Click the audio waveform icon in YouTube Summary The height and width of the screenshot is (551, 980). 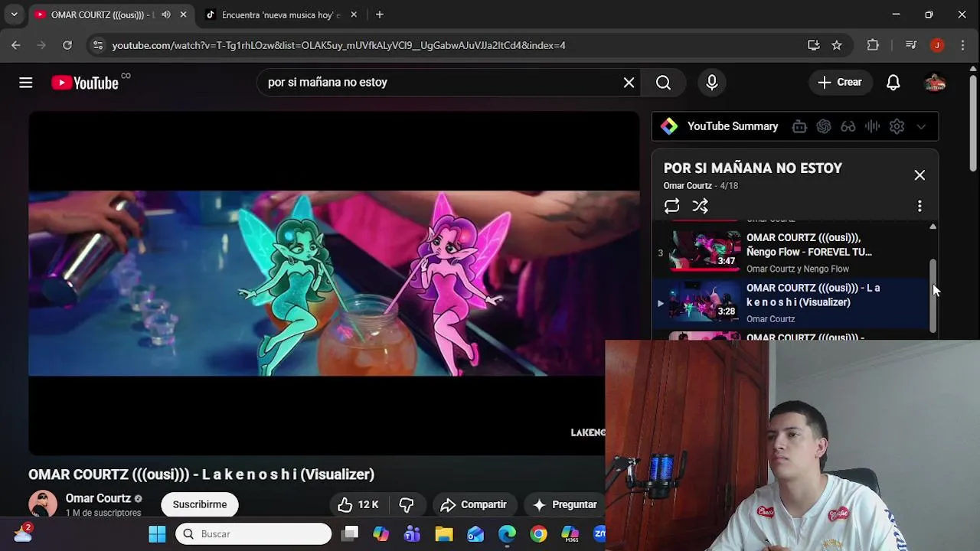tap(873, 127)
